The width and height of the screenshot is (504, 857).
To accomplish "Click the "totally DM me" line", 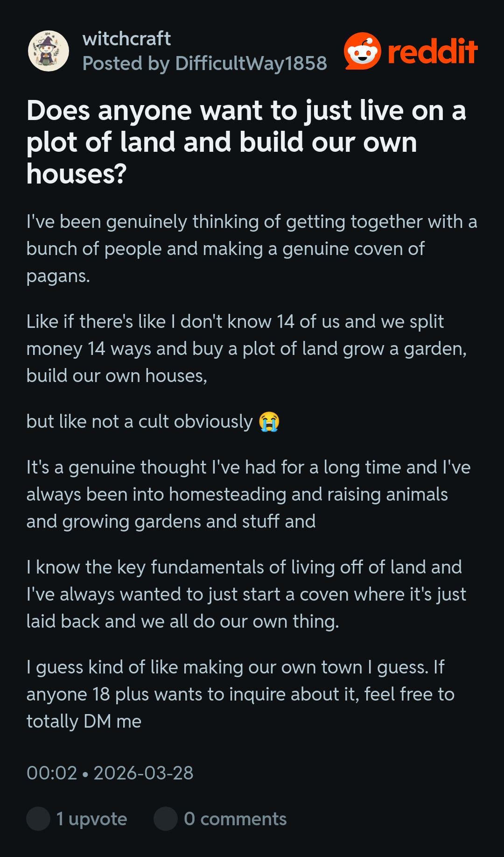I will 84,721.
